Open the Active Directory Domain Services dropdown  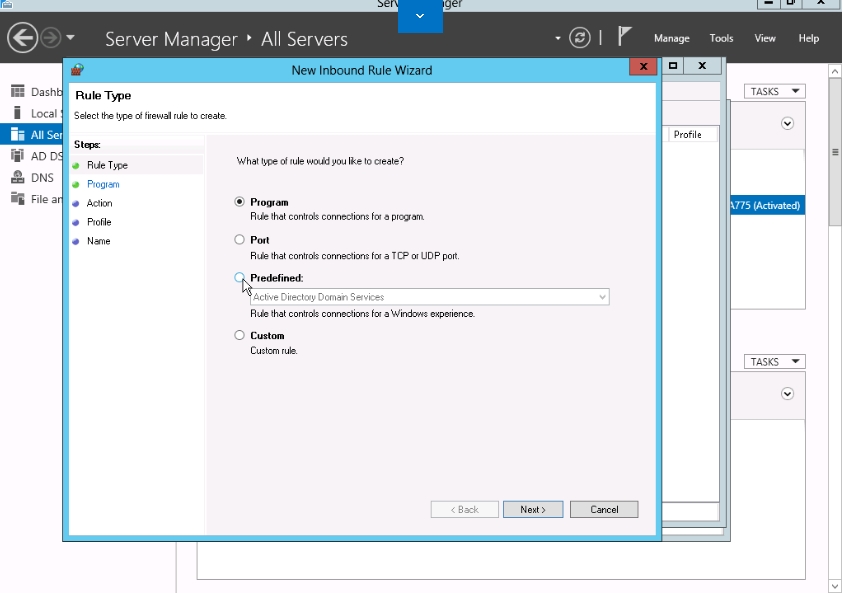tap(430, 297)
